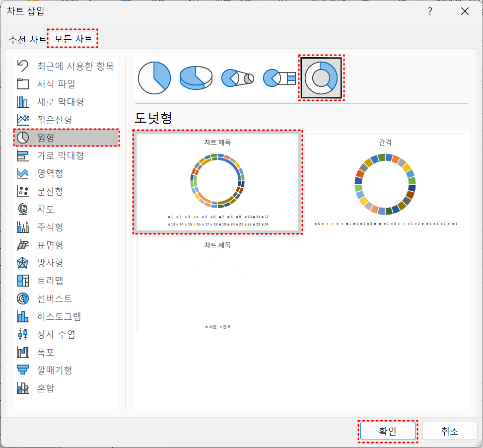Open 최근에 사용한 항목 category
Screen dimensions: 483x448
click(x=75, y=66)
